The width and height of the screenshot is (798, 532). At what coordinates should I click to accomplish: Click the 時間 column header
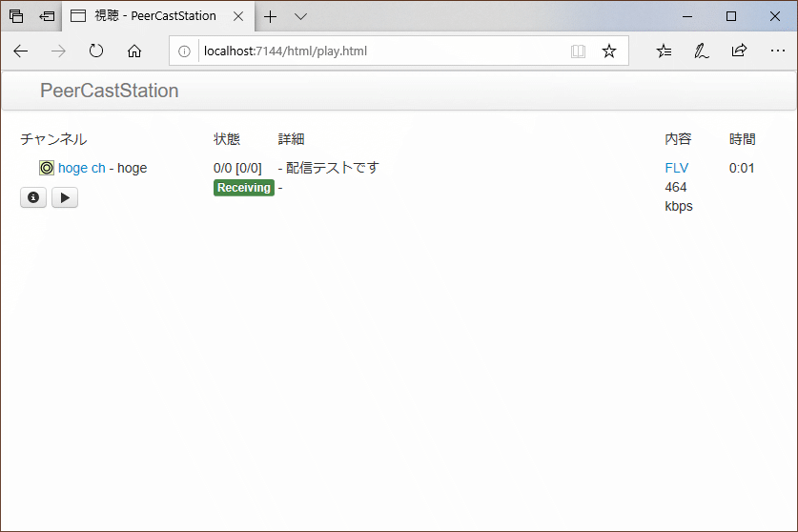[742, 139]
